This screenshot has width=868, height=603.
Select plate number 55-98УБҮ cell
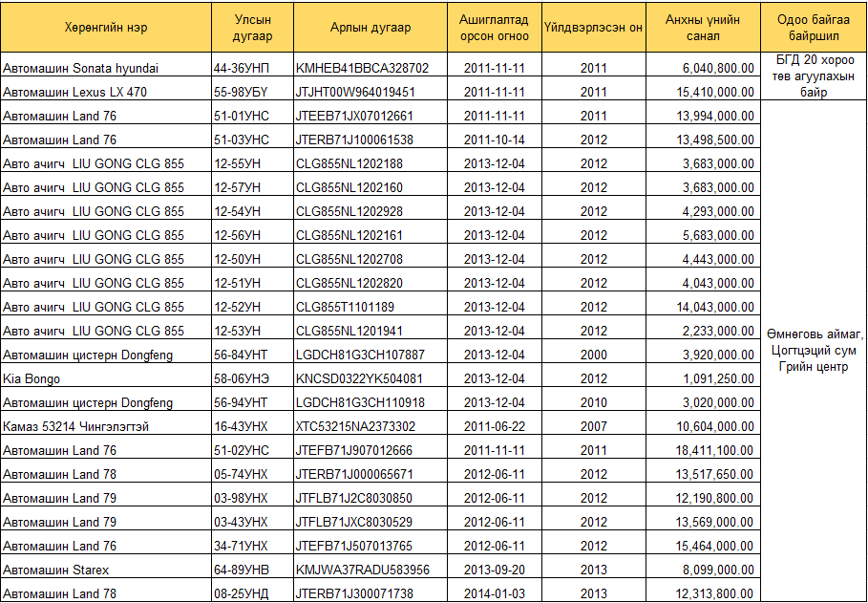[x=241, y=92]
